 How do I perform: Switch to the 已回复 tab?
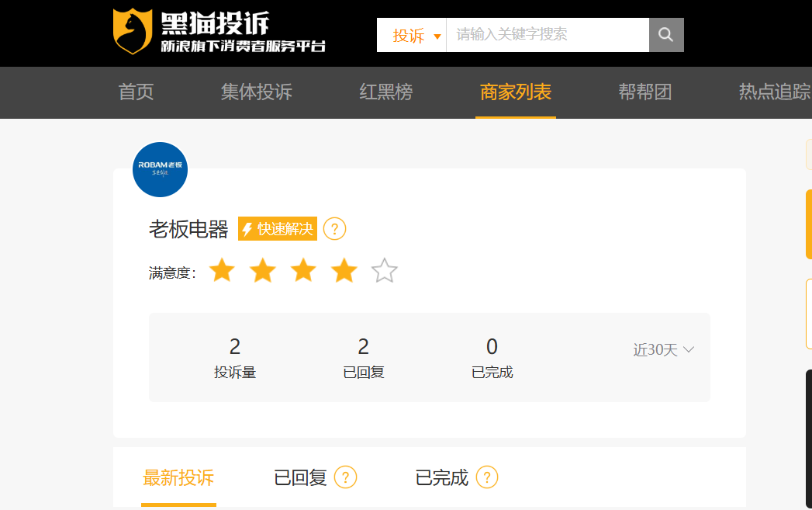point(300,478)
